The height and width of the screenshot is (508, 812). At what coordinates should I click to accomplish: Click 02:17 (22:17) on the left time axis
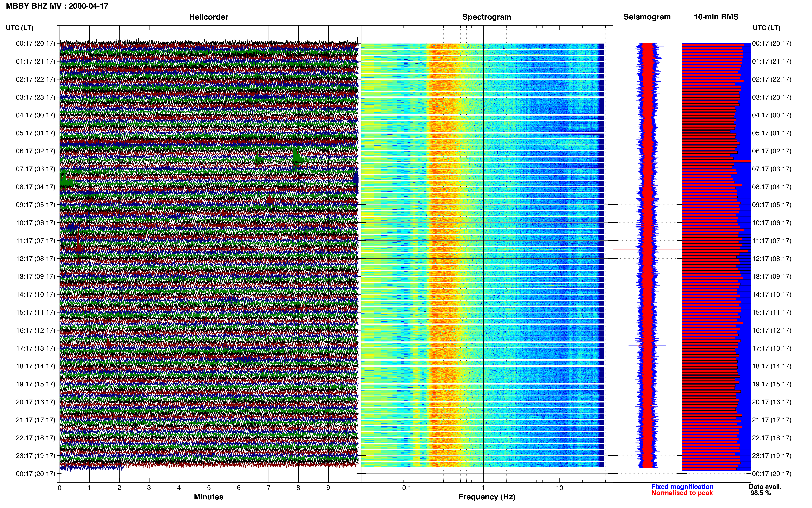click(x=36, y=79)
